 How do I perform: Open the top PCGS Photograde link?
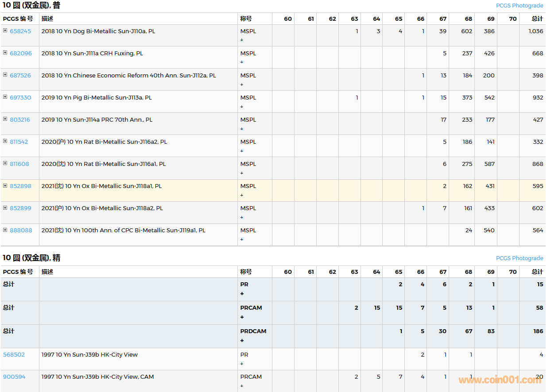[x=519, y=6]
